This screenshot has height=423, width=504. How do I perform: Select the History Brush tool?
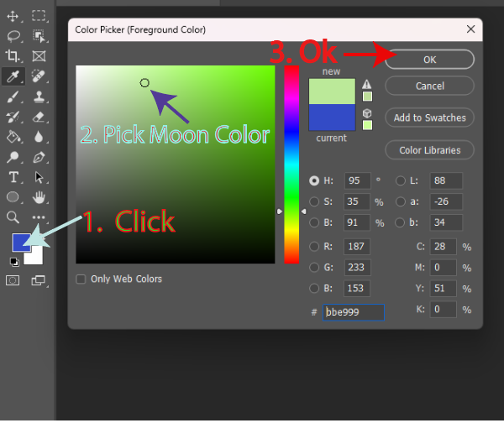pos(13,117)
